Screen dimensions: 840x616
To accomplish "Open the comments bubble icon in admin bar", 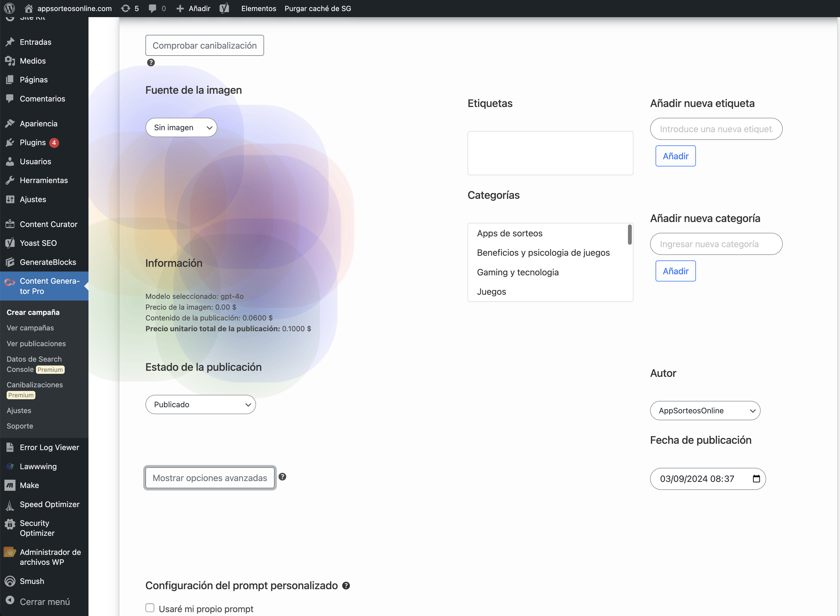I will coord(152,8).
